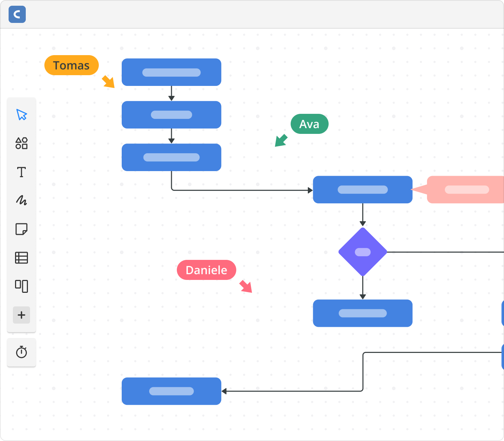Click Tomas collaborator label
Image resolution: width=504 pixels, height=441 pixels.
click(71, 66)
